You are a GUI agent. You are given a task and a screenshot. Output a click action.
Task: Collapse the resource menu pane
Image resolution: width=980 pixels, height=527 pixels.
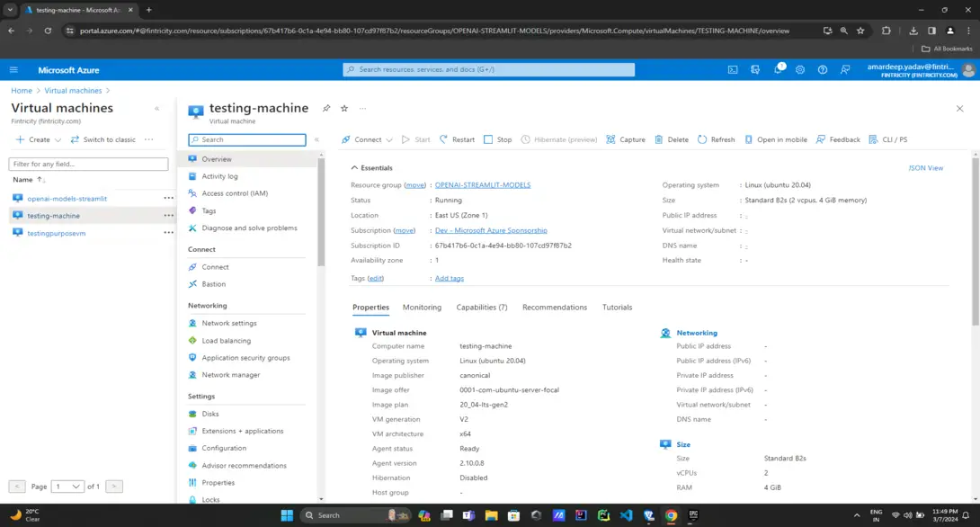316,139
